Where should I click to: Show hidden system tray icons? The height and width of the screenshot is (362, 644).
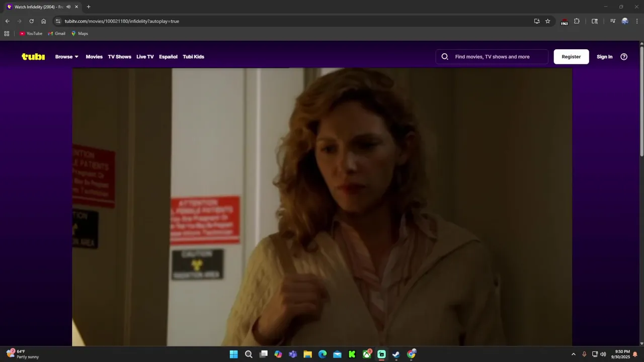click(573, 354)
